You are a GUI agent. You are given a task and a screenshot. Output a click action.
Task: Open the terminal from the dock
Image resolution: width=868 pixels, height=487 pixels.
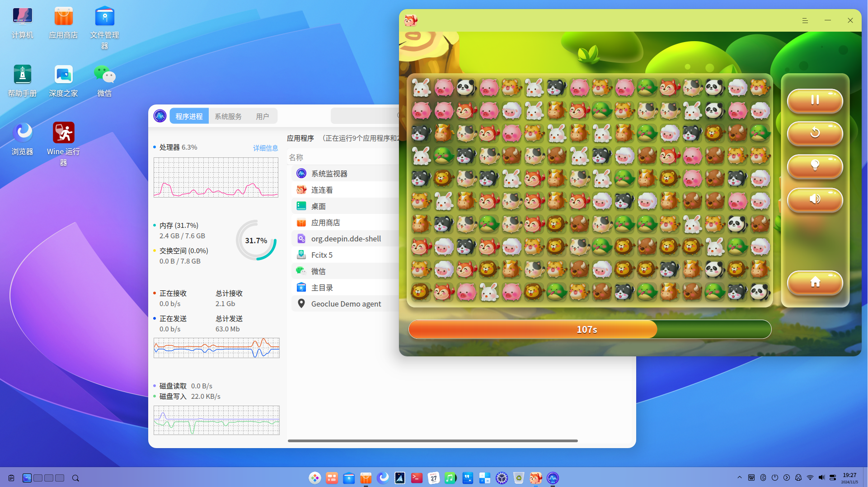(417, 478)
